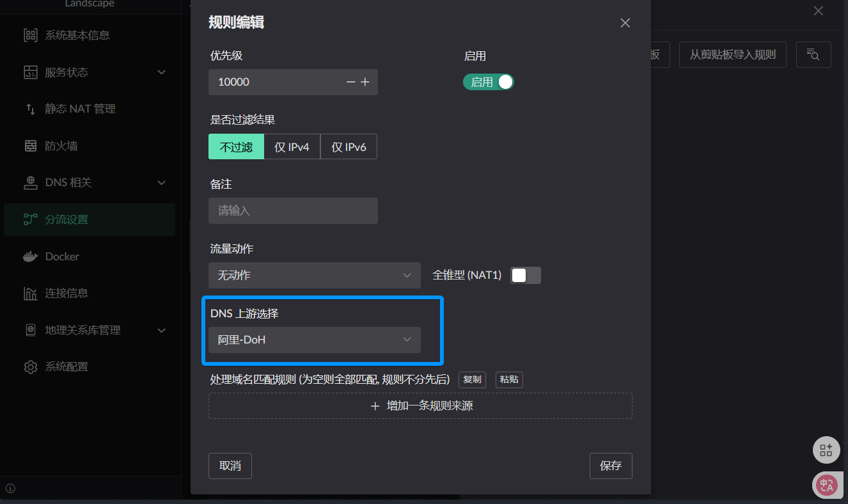The height and width of the screenshot is (504, 848).
Task: Disable the 启用 rule switch
Action: [489, 82]
